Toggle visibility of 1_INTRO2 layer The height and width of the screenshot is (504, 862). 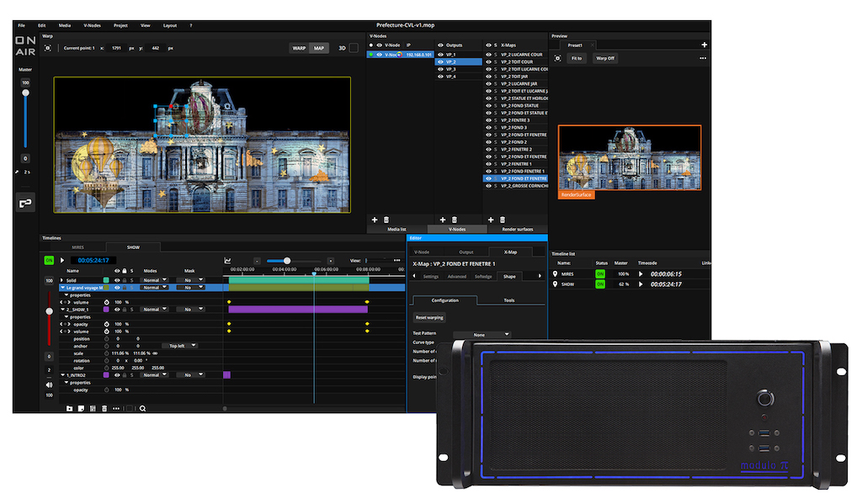116,375
